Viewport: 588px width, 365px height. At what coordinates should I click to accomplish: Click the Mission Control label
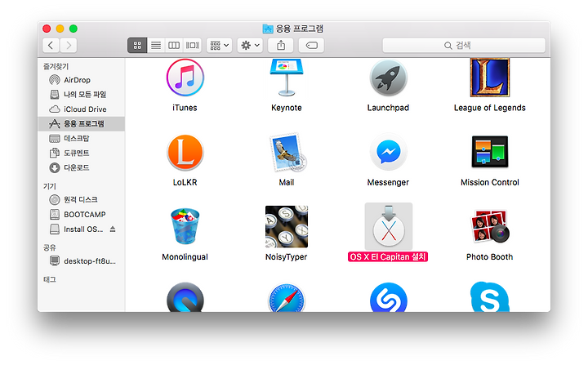[490, 182]
